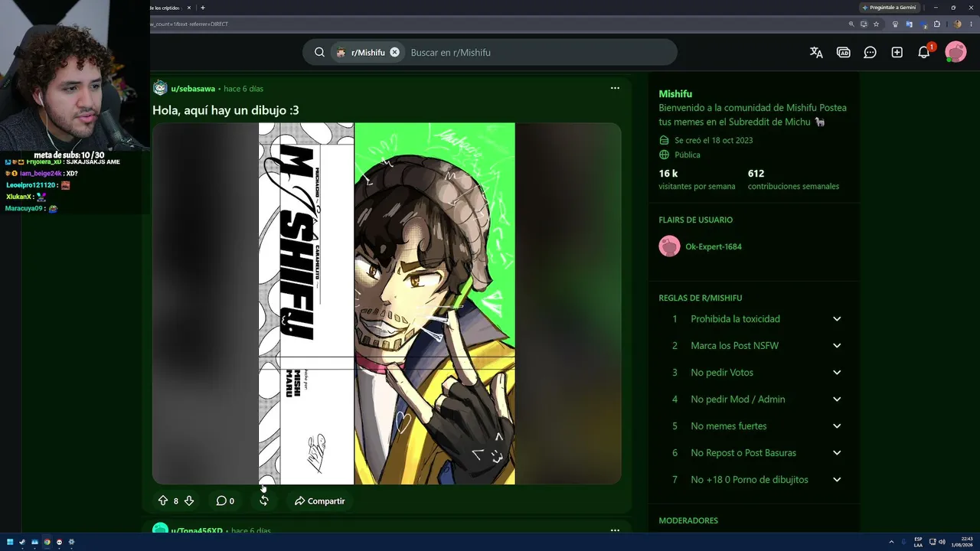Switch the ESP LAA keyboard language

918,542
